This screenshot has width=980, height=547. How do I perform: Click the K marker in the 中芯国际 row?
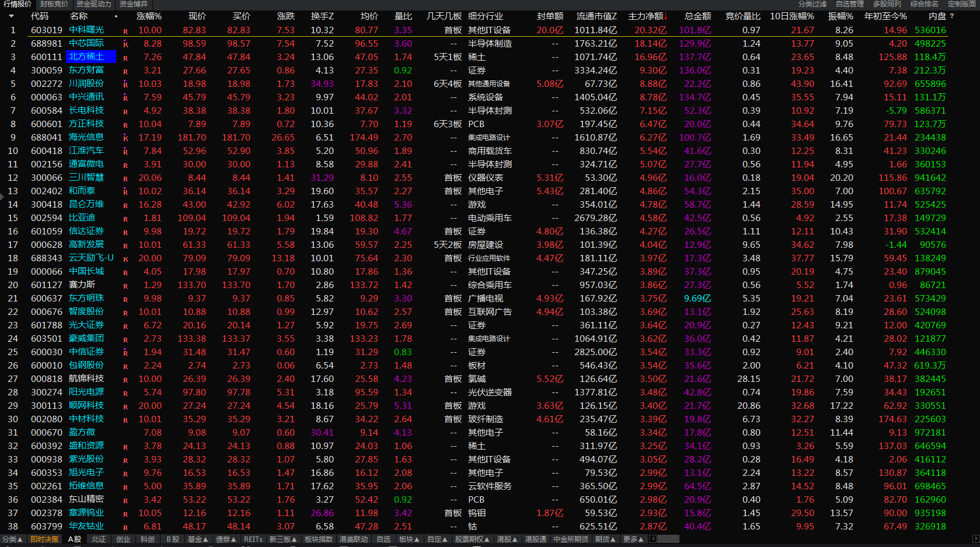125,44
